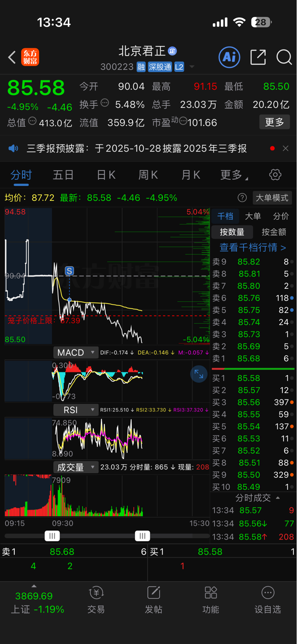
Task: Select the 大单 tab
Action: point(253,216)
